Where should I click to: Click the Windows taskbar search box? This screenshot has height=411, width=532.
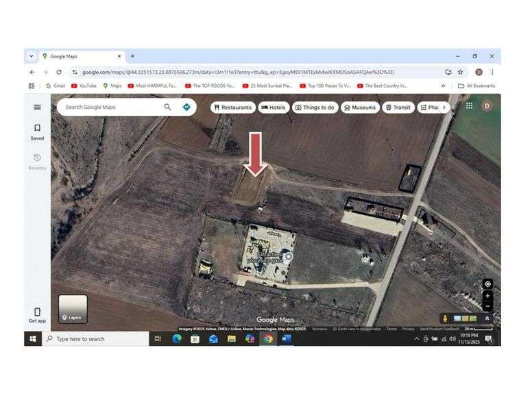(96, 339)
